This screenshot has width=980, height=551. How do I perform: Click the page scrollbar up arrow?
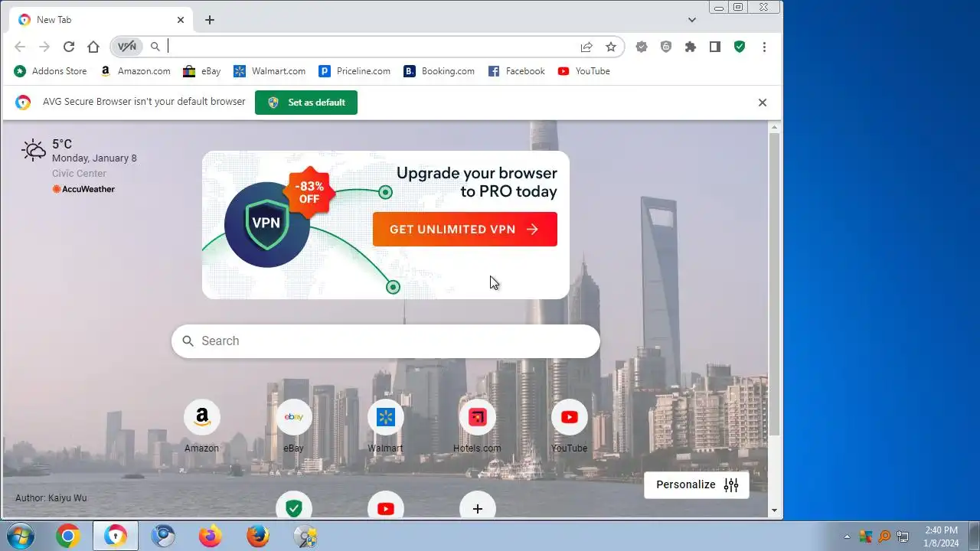tap(774, 127)
